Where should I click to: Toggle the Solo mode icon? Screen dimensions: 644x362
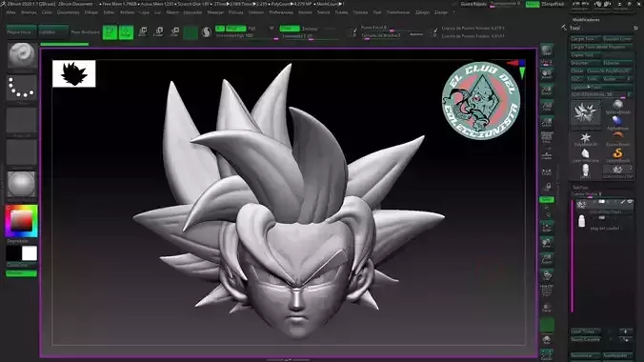coord(547,339)
